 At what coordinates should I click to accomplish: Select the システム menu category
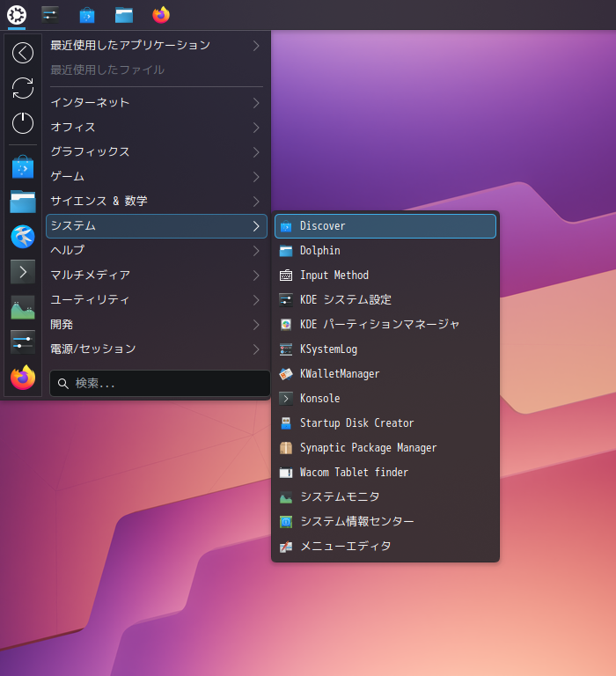click(x=157, y=226)
